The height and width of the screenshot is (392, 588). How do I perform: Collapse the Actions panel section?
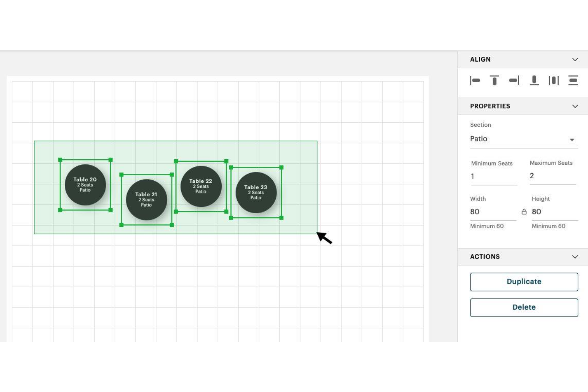pos(574,257)
